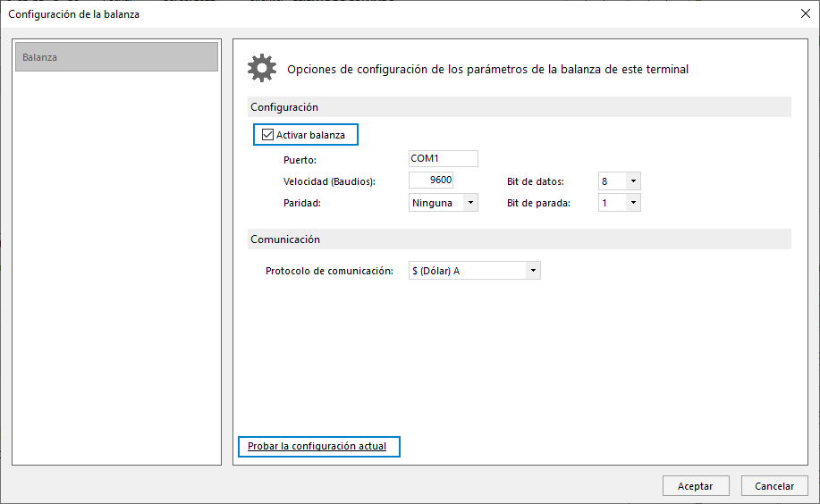Confirm with the Aceptar button
The image size is (820, 504).
pos(696,486)
